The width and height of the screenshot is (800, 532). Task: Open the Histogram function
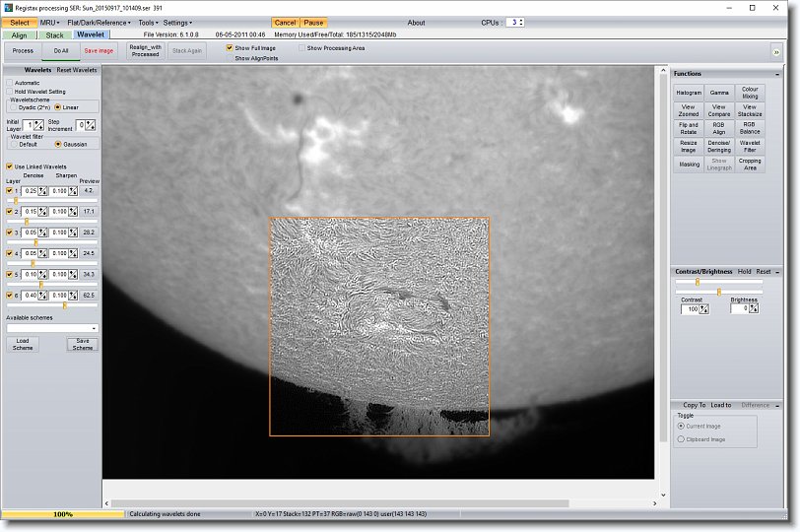tap(689, 93)
